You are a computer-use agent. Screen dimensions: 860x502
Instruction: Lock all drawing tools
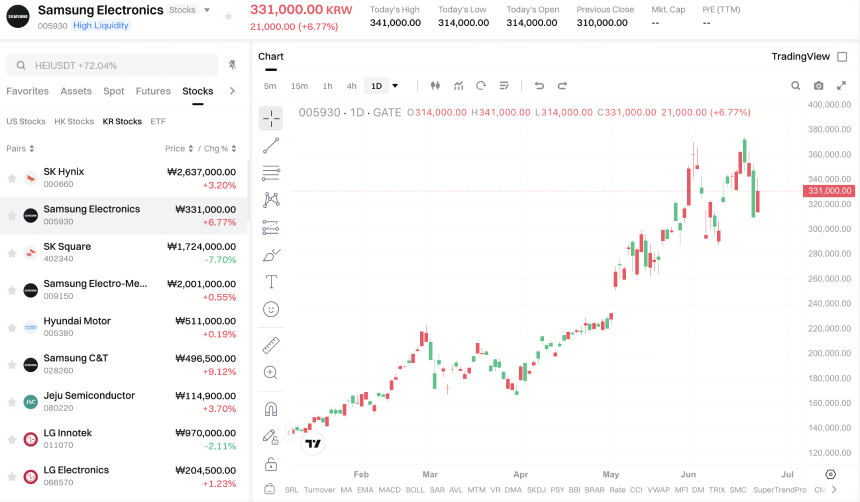click(x=271, y=464)
